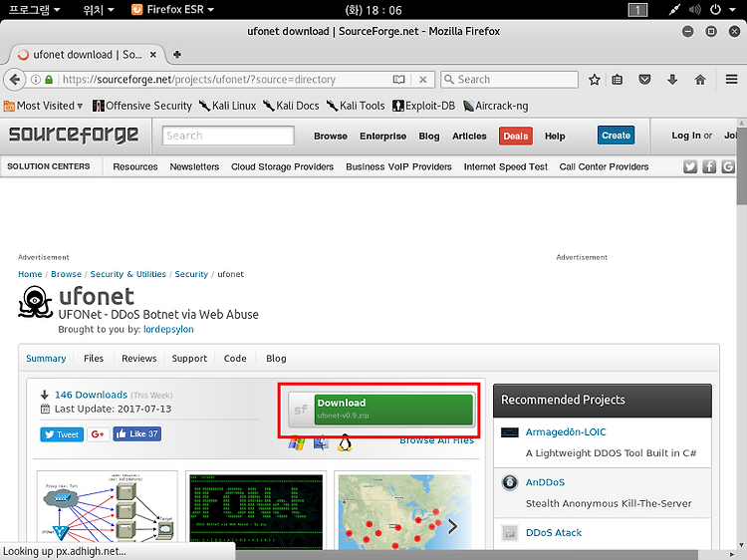Close the ufonet download tab
The image size is (747, 560).
(153, 55)
